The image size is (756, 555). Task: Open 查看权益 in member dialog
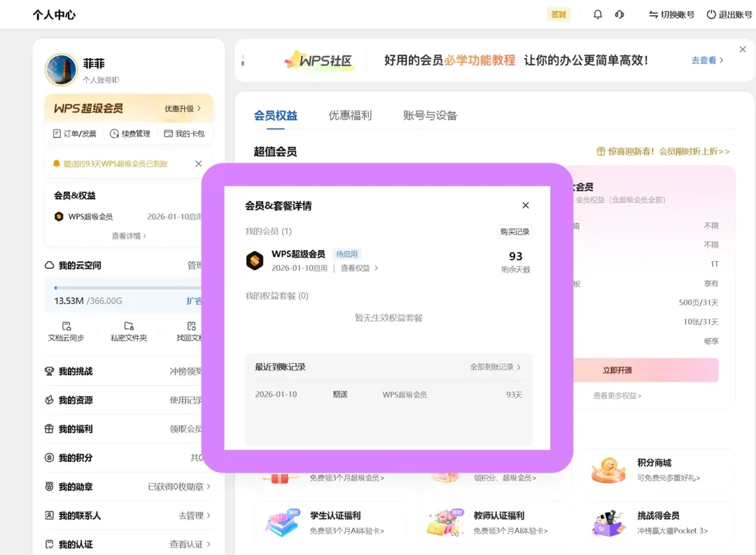click(x=359, y=268)
